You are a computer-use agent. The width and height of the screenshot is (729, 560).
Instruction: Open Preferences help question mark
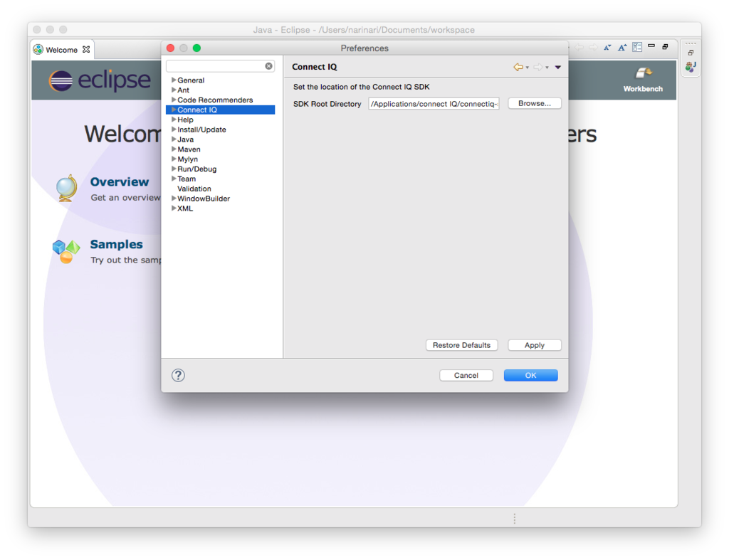tap(178, 375)
